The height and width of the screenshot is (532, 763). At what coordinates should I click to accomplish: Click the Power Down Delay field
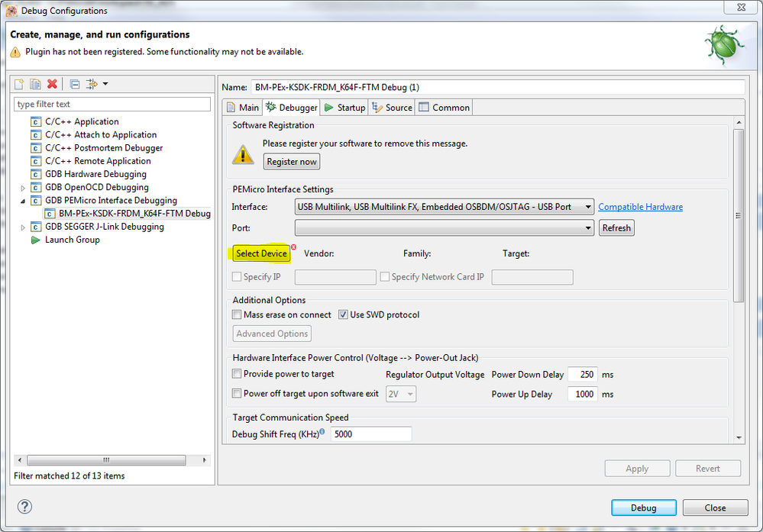point(583,375)
